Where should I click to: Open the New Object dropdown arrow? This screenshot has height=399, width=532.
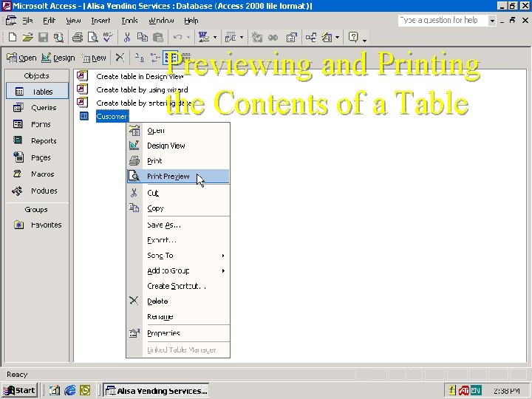(x=337, y=37)
